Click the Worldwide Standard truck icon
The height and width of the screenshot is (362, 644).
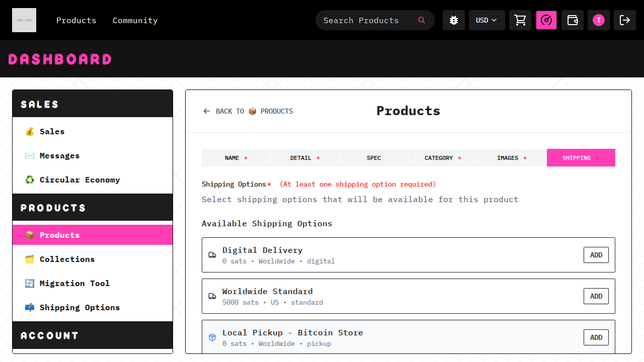pos(212,296)
